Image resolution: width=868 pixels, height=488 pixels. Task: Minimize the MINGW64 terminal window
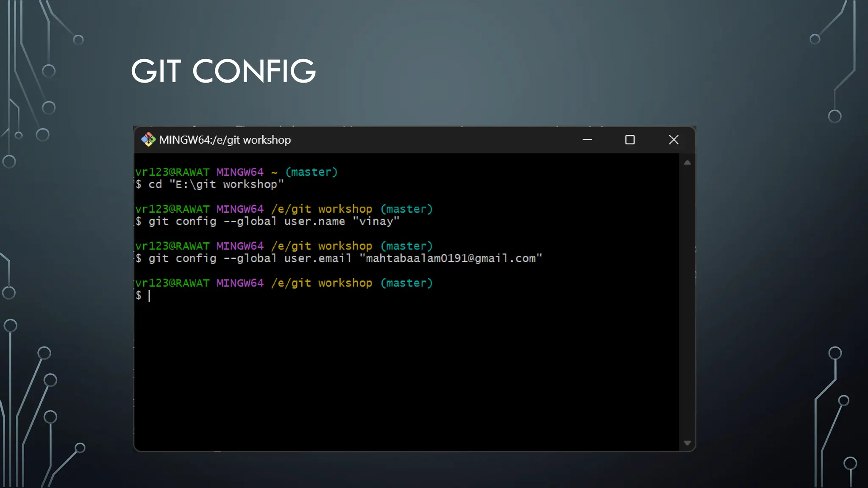coord(587,139)
